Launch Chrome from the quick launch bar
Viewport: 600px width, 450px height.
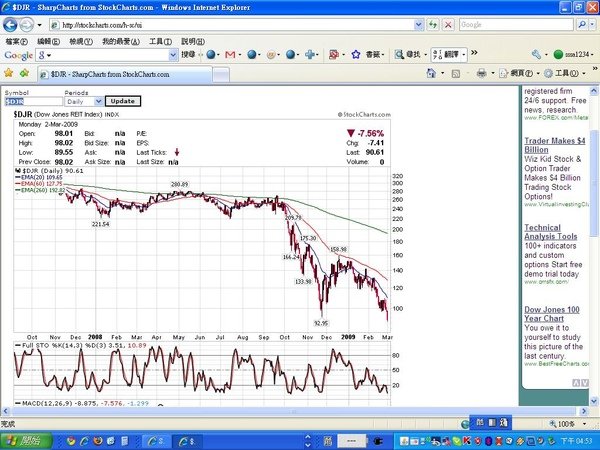[71, 441]
